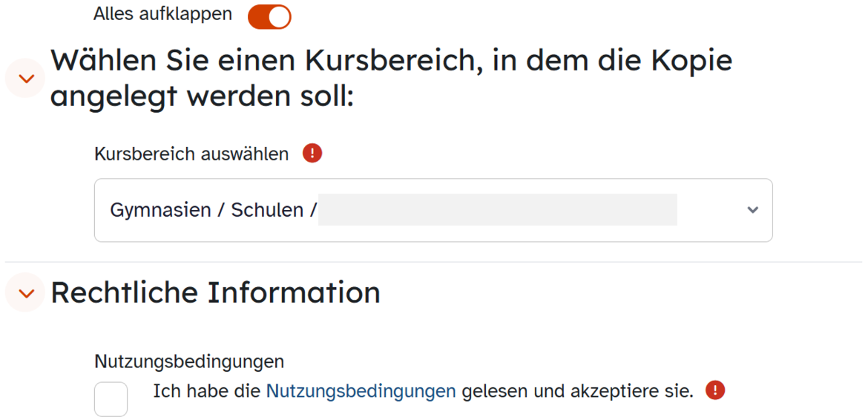Viewport: 868px width, 420px height.
Task: Click the orange chevron icon beside Wählen Sie einen Kursbereich
Action: [x=26, y=78]
